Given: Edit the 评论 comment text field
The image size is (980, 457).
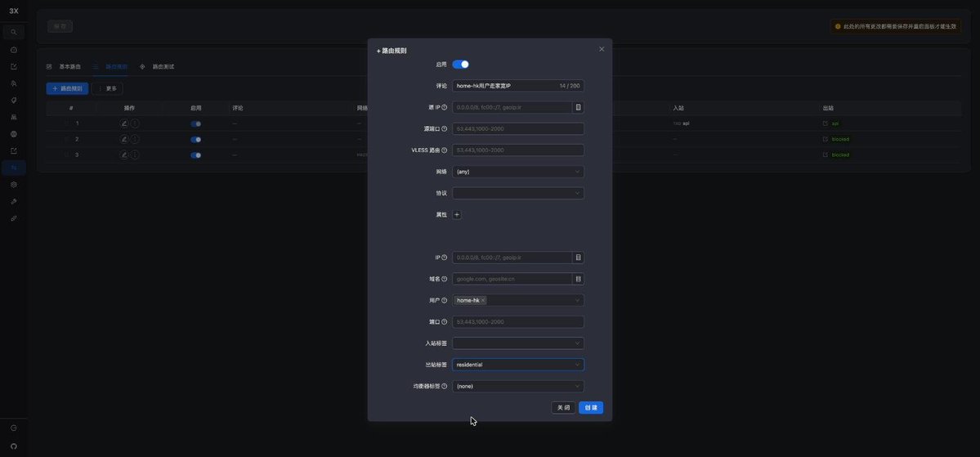Looking at the screenshot, I should (x=518, y=86).
